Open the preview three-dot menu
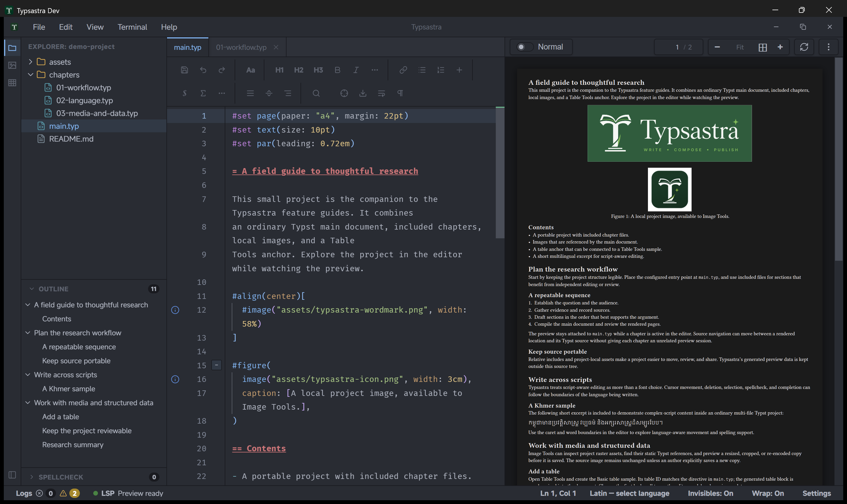Viewport: 847px width, 504px height. tap(828, 47)
